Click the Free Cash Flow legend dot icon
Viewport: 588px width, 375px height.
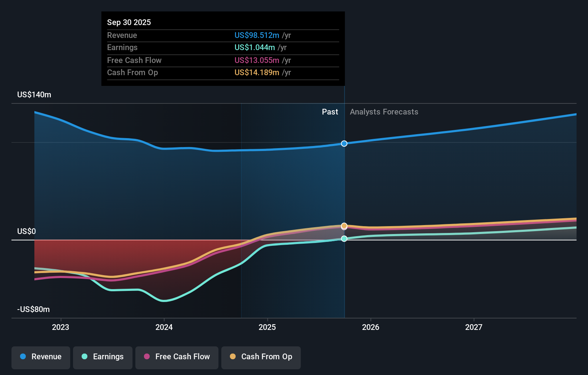(146, 357)
